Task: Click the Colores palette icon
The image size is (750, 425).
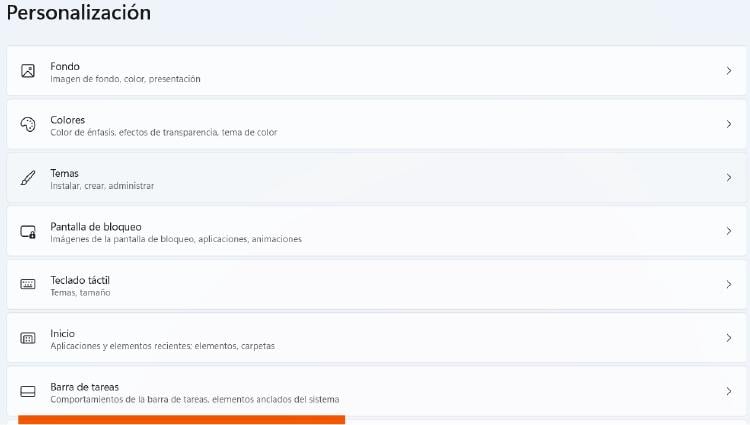Action: click(x=28, y=124)
